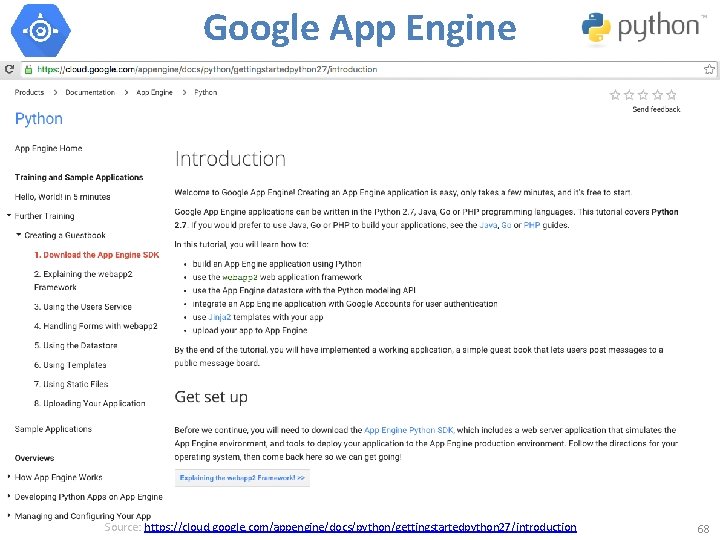Select 5. Using the Datastore
Image resolution: width=720 pixels, height=540 pixels.
(x=76, y=345)
